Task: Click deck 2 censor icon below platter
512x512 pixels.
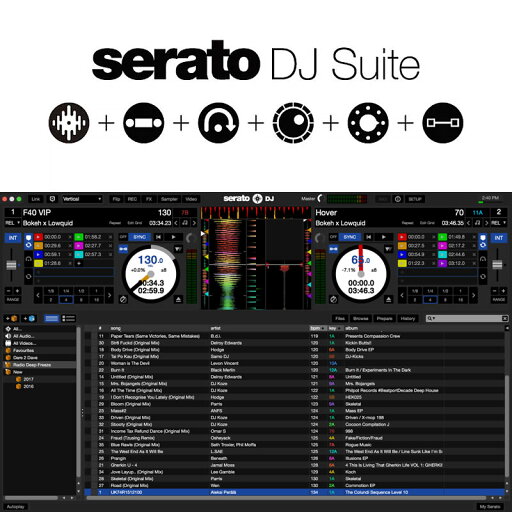Action: pos(333,299)
